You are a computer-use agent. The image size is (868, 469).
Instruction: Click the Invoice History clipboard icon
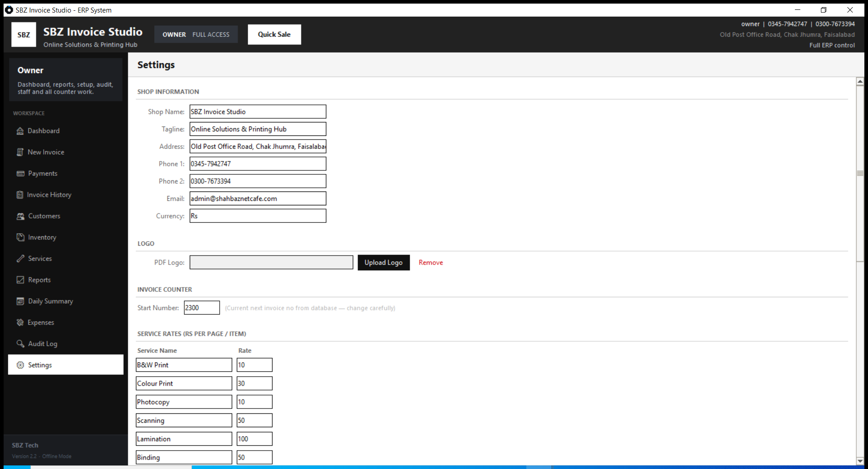pyautogui.click(x=20, y=195)
